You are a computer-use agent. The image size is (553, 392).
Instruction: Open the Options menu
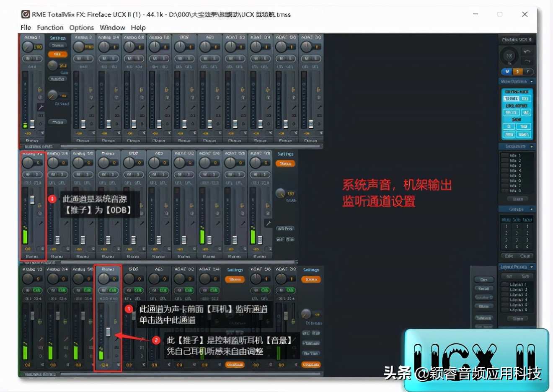click(x=81, y=28)
